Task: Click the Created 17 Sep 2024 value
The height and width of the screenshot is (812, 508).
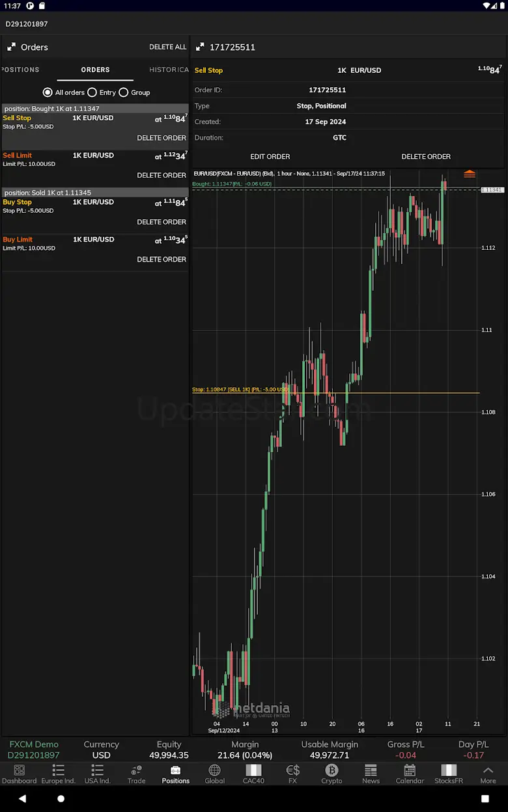Action: coord(326,122)
